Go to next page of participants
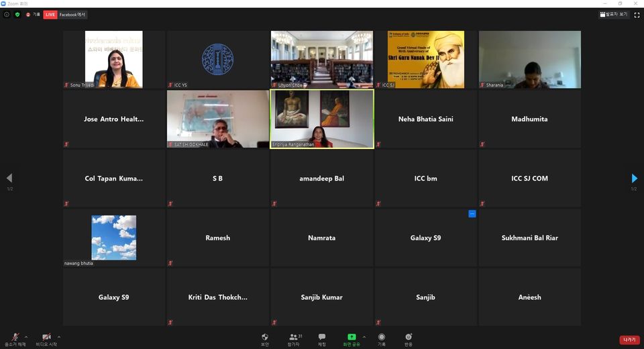The width and height of the screenshot is (644, 349). [634, 179]
